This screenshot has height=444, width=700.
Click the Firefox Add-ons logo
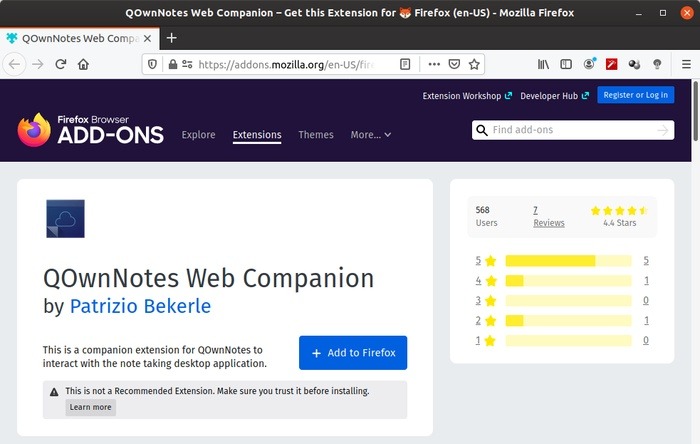(x=91, y=130)
